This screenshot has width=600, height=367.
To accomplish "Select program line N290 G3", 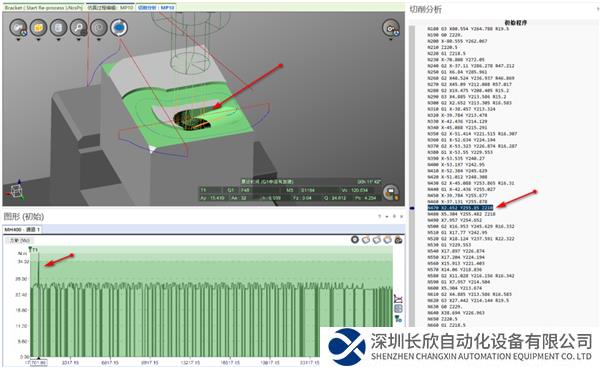I will tap(466, 97).
